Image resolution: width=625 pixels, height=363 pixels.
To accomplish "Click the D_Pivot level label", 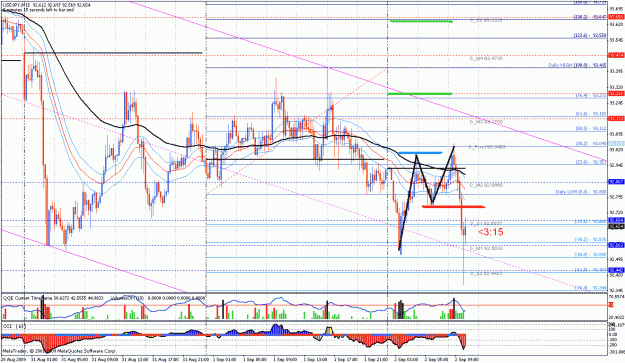I will [x=487, y=147].
